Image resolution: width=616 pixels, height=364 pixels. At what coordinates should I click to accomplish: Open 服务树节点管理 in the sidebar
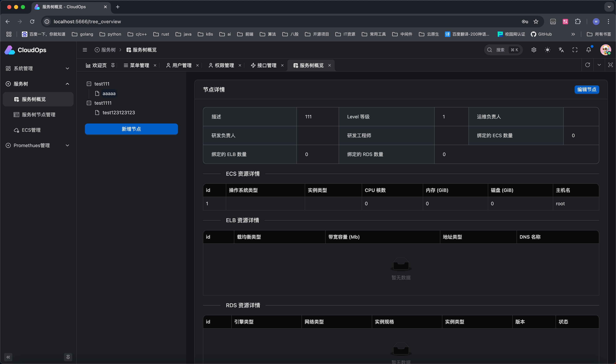(38, 115)
